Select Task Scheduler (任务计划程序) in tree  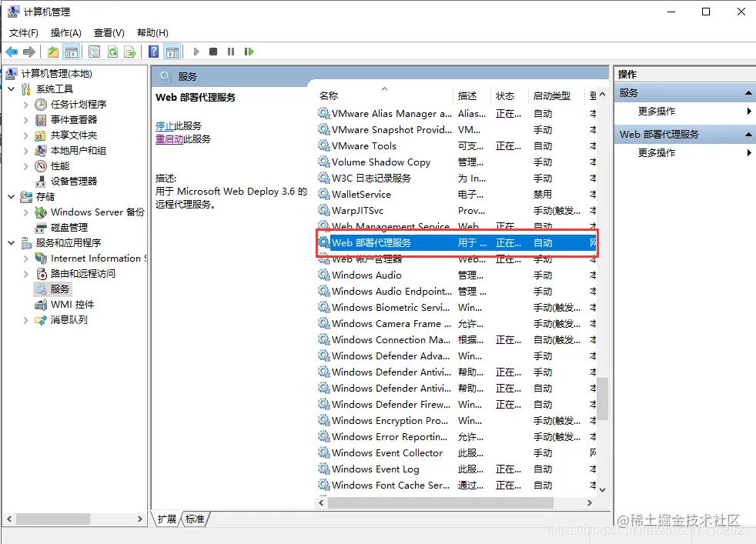tap(79, 104)
